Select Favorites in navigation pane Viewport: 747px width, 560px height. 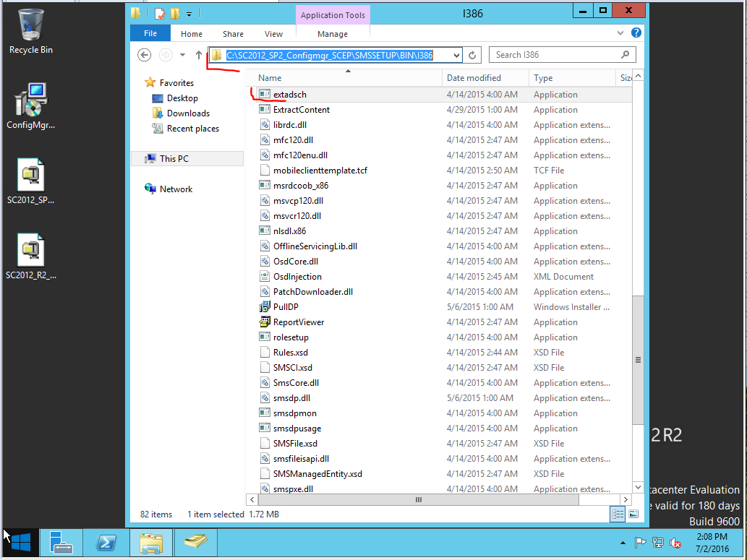pyautogui.click(x=176, y=83)
